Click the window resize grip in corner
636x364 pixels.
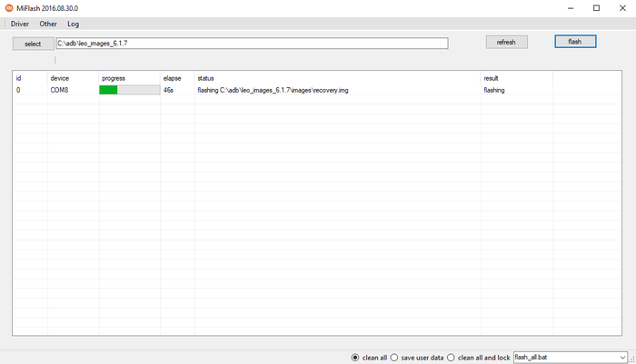[x=631, y=359]
